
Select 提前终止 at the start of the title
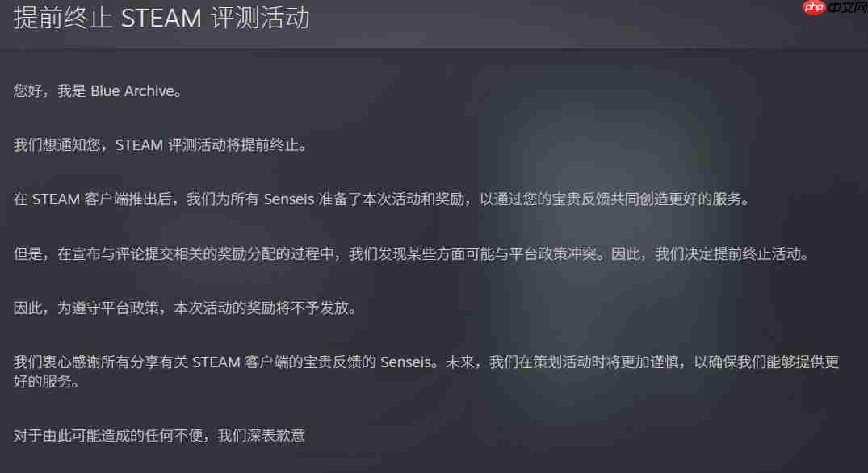pos(63,19)
